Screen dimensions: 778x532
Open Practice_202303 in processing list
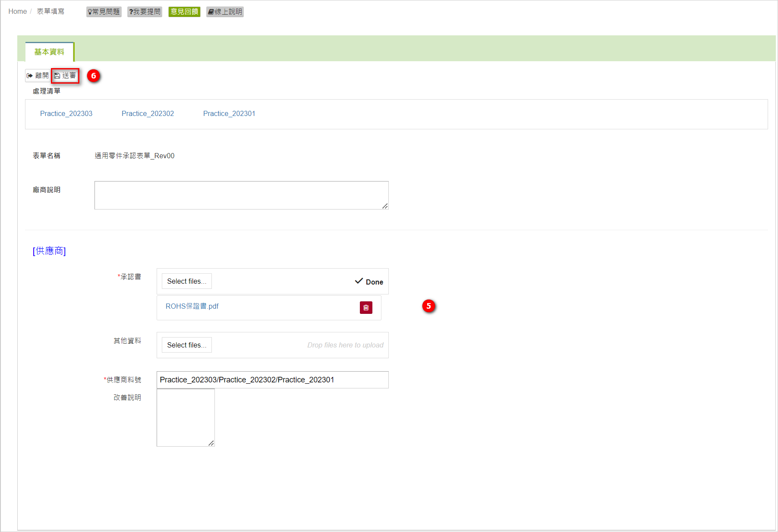pos(66,113)
